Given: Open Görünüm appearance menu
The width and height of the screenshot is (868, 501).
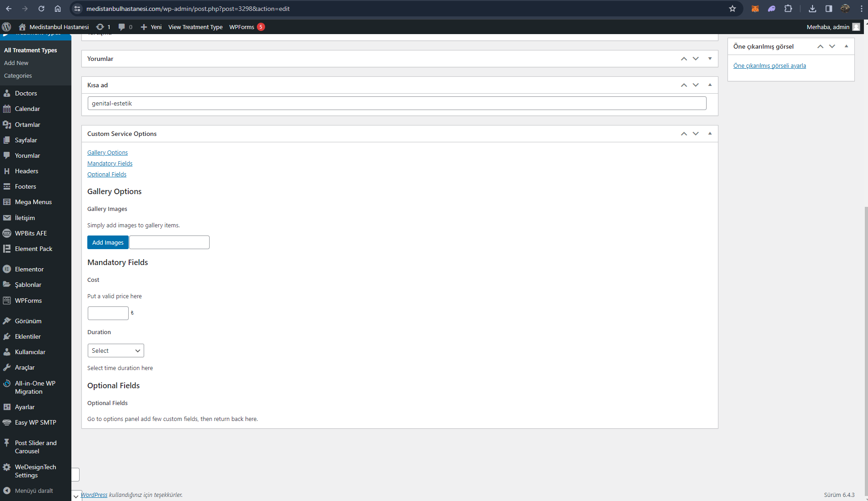Looking at the screenshot, I should tap(28, 321).
